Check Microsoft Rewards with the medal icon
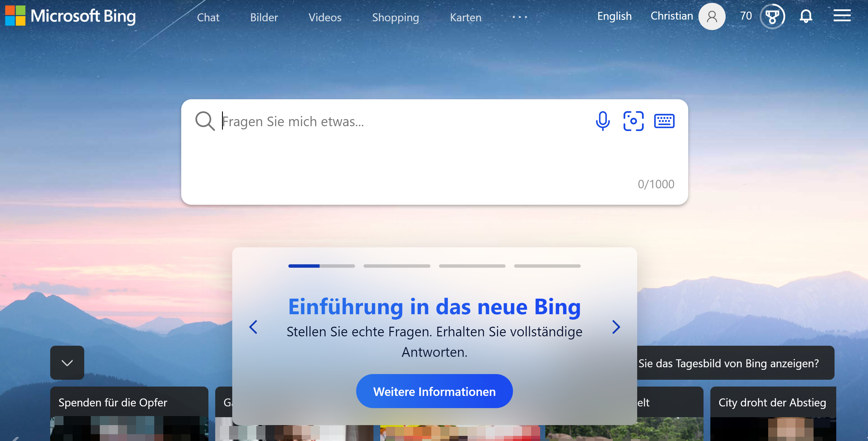 point(772,16)
